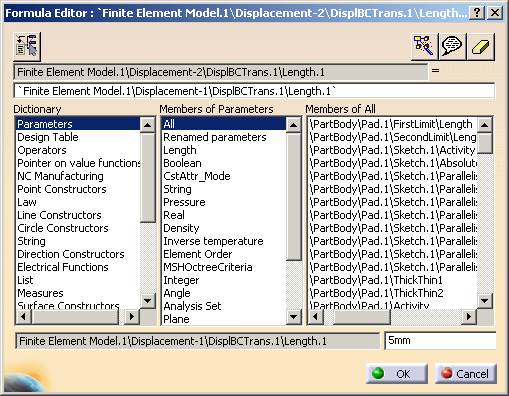Viewport: 509px width, 396px height.
Task: Click the eraser icon to clear formula
Action: 481,46
